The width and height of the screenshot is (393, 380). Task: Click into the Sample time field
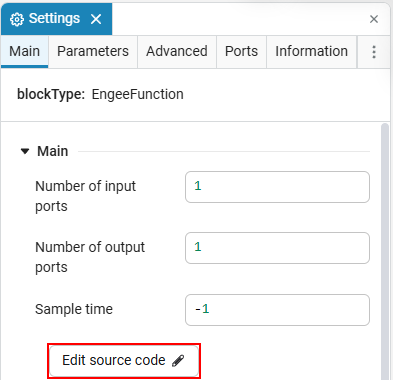coord(277,310)
